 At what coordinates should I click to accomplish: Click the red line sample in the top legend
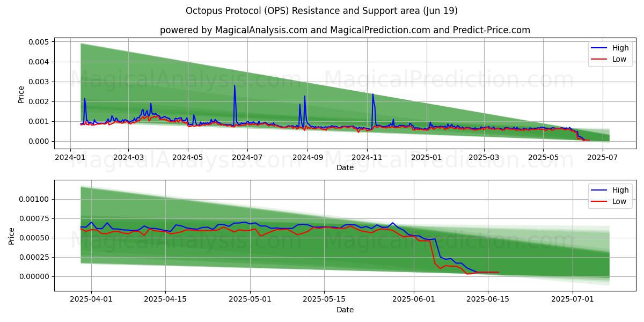[599, 60]
